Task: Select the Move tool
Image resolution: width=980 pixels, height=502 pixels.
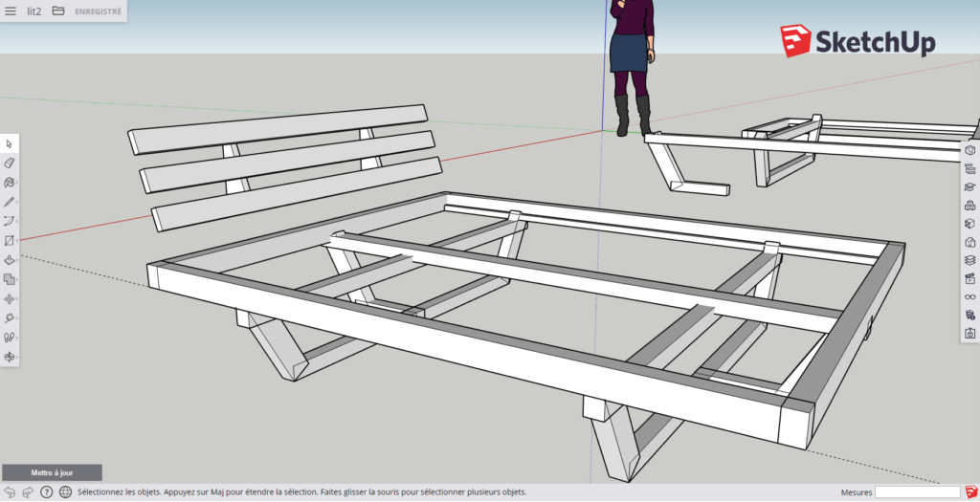Action: [x=10, y=299]
